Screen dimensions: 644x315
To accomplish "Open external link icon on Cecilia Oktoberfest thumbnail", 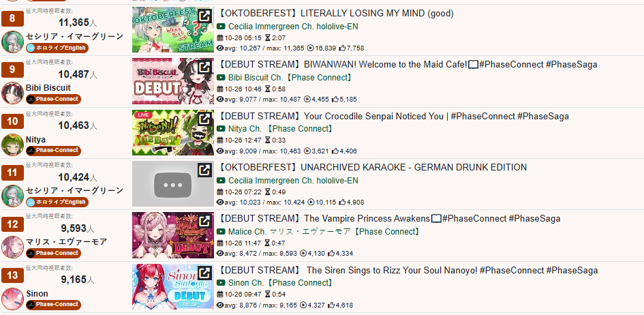I will [x=204, y=16].
